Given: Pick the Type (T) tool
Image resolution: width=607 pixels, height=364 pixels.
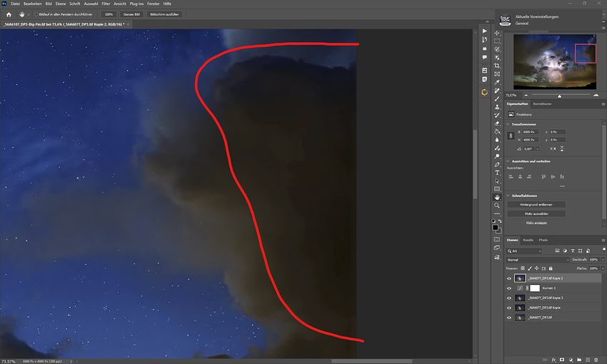Looking at the screenshot, I should point(497,172).
